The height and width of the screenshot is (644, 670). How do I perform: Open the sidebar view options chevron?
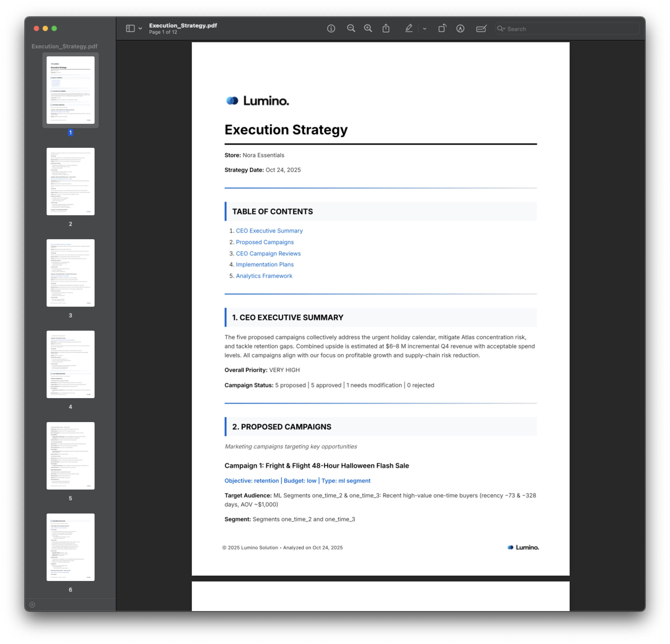pos(140,28)
